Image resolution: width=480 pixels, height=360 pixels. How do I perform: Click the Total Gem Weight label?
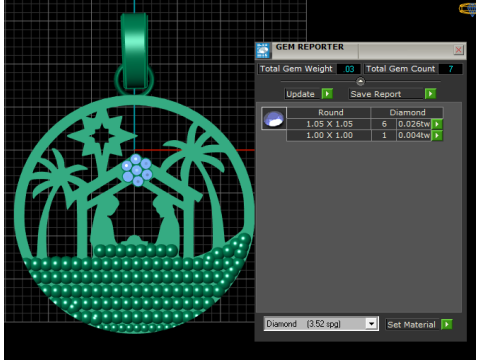coord(296,69)
